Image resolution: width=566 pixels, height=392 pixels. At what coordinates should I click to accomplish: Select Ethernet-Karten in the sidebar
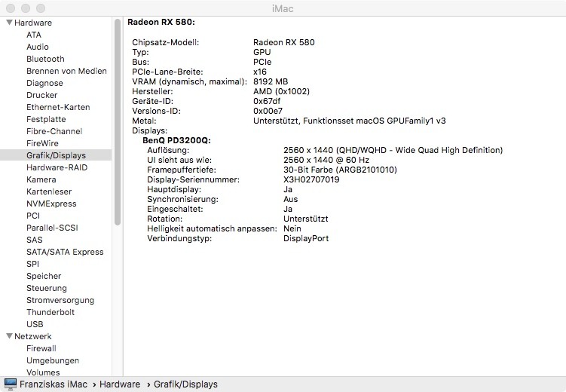(58, 107)
